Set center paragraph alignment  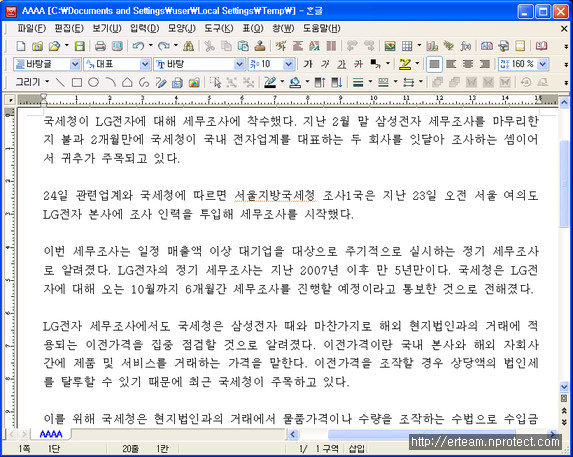tap(468, 64)
